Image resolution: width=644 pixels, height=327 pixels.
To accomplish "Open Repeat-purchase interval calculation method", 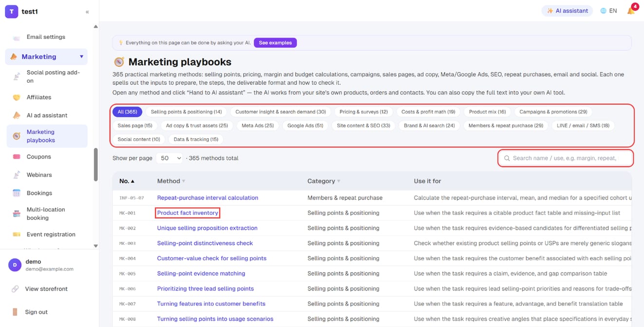I will [x=208, y=198].
